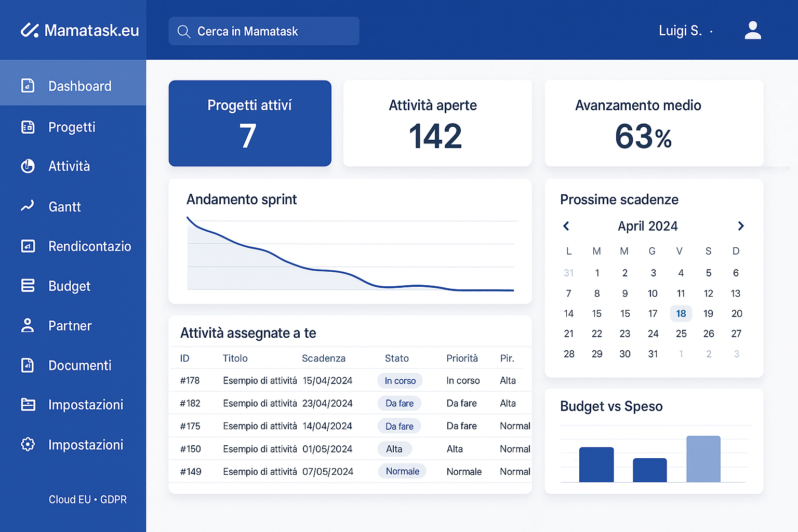Viewport: 798px width, 532px height.
Task: Go to next month in calendar
Action: click(x=741, y=226)
